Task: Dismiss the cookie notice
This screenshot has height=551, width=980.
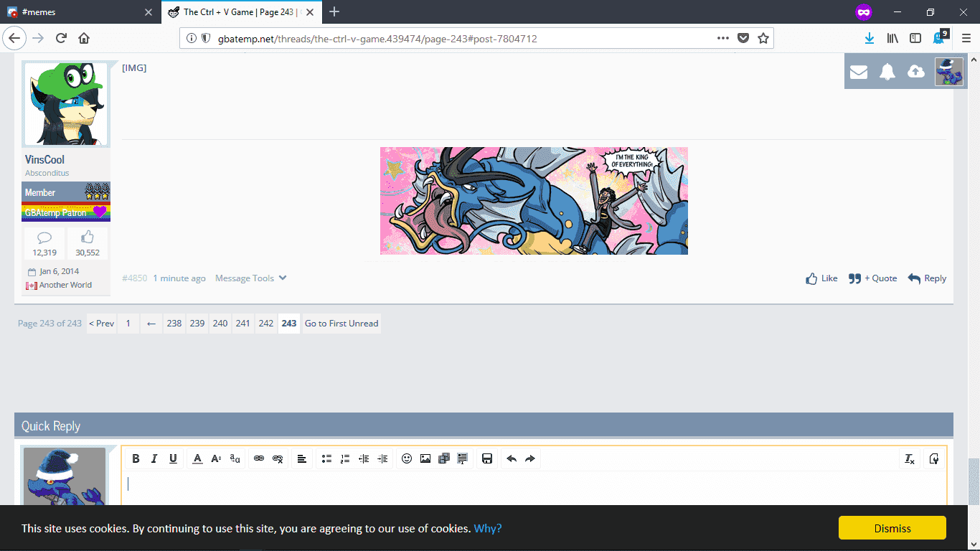Action: pos(892,528)
